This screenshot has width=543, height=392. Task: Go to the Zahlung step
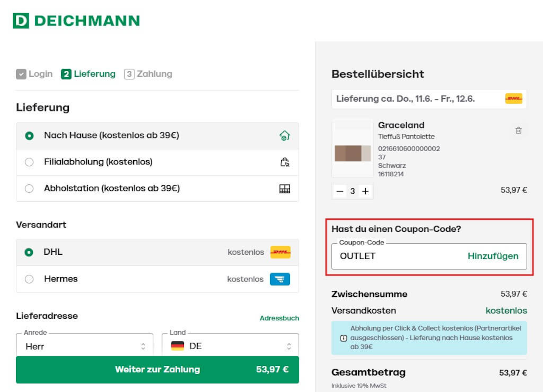tap(148, 74)
